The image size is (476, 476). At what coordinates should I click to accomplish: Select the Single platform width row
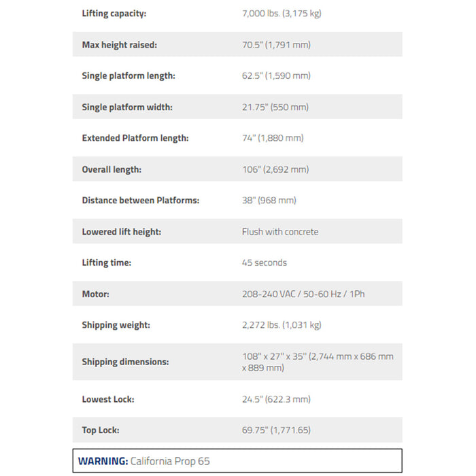point(237,107)
